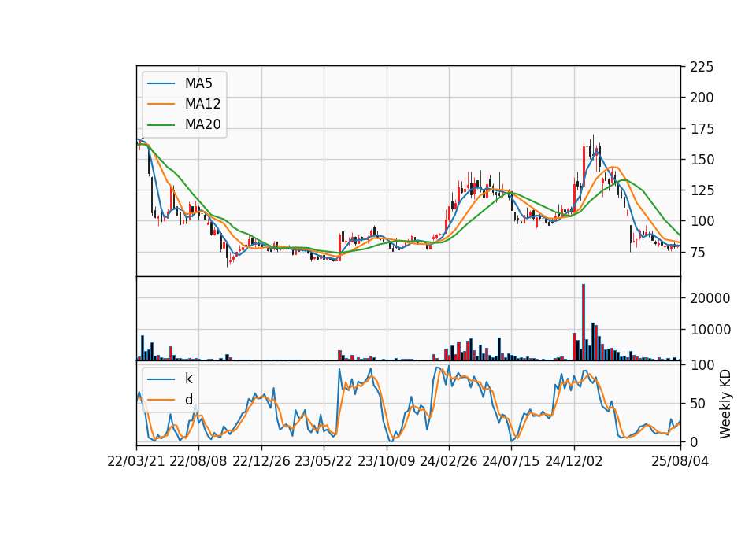The image size is (756, 543).
Task: Click the MA12 legend label
Action: click(x=202, y=104)
